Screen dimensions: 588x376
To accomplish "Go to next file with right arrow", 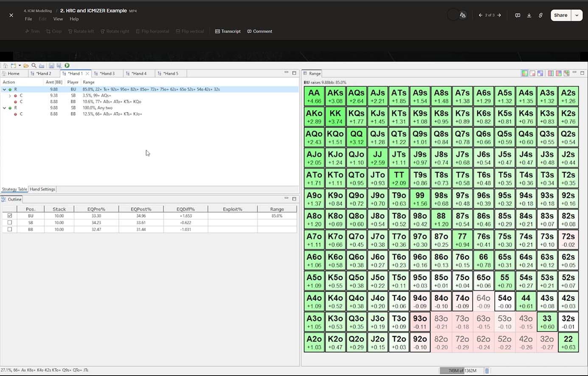I will click(x=499, y=15).
